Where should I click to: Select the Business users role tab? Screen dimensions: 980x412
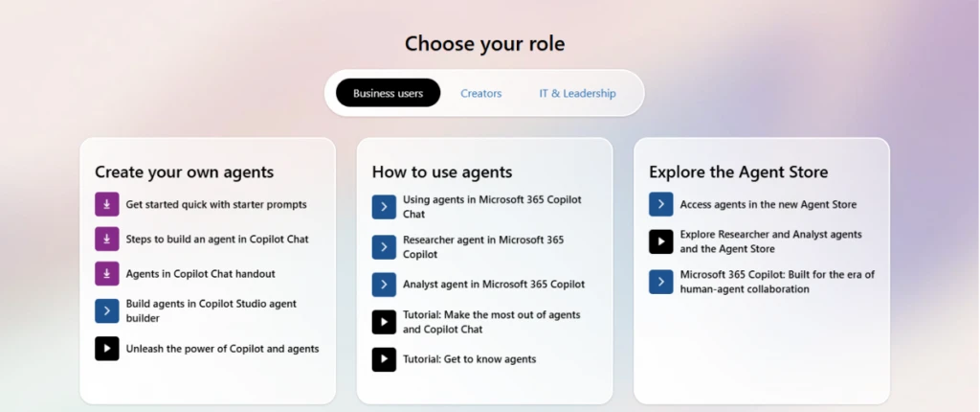click(388, 93)
